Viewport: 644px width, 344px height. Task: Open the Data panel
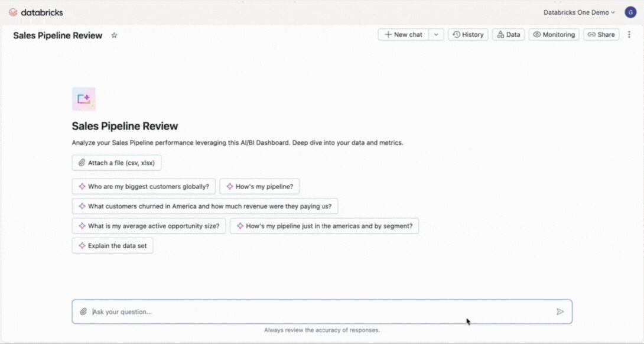509,34
